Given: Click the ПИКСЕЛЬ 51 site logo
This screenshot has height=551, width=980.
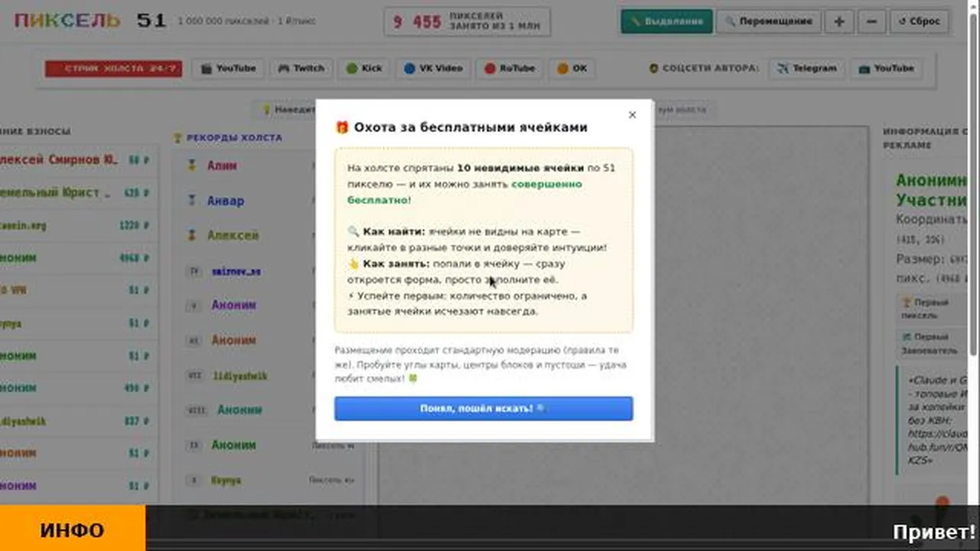Looking at the screenshot, I should click(x=90, y=21).
